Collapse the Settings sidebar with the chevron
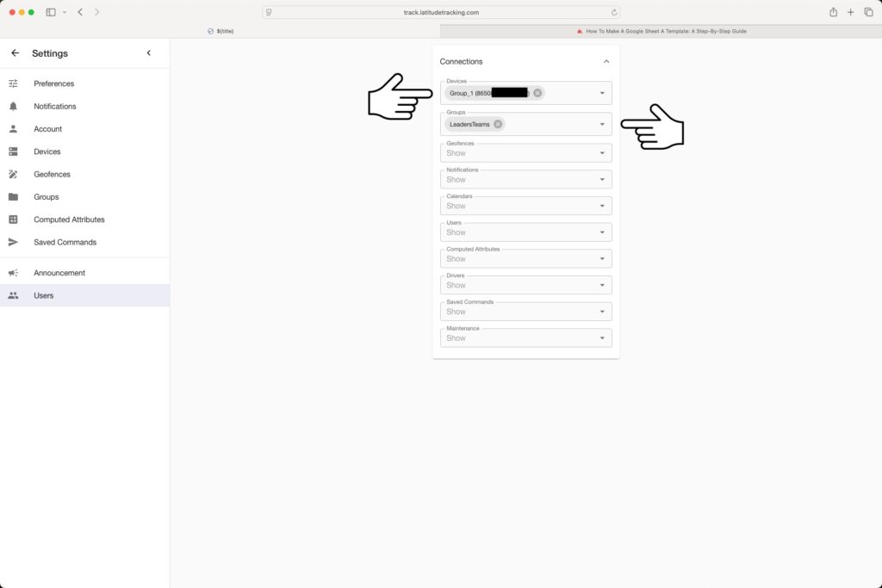Viewport: 882px width, 588px height. pyautogui.click(x=148, y=53)
